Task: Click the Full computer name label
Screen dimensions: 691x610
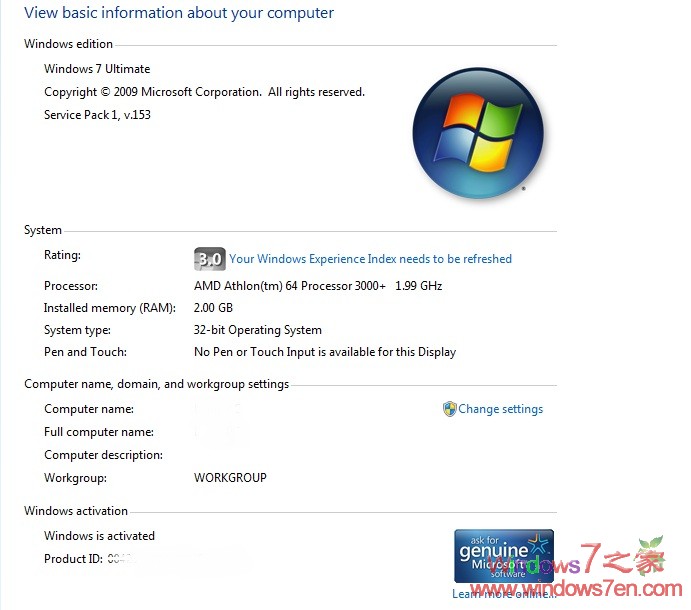Action: coord(99,432)
